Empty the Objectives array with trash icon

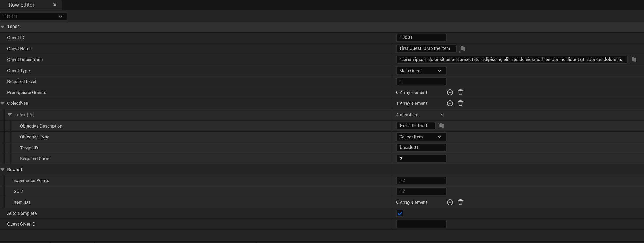(460, 103)
